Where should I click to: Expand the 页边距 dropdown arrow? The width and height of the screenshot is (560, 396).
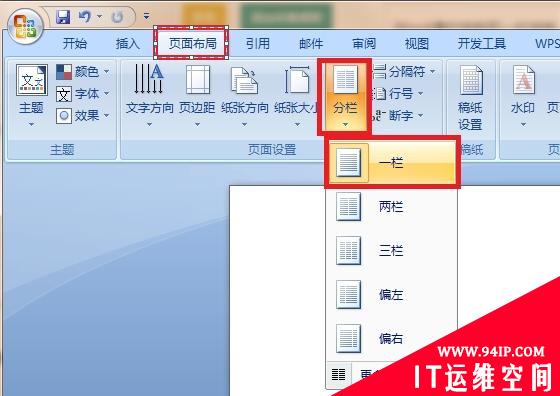pos(197,124)
